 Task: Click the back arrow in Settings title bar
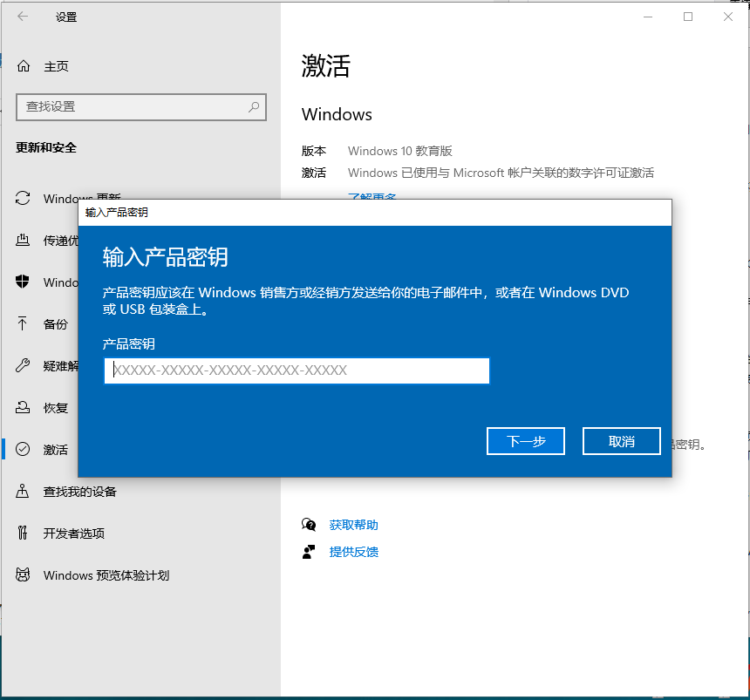[x=23, y=17]
